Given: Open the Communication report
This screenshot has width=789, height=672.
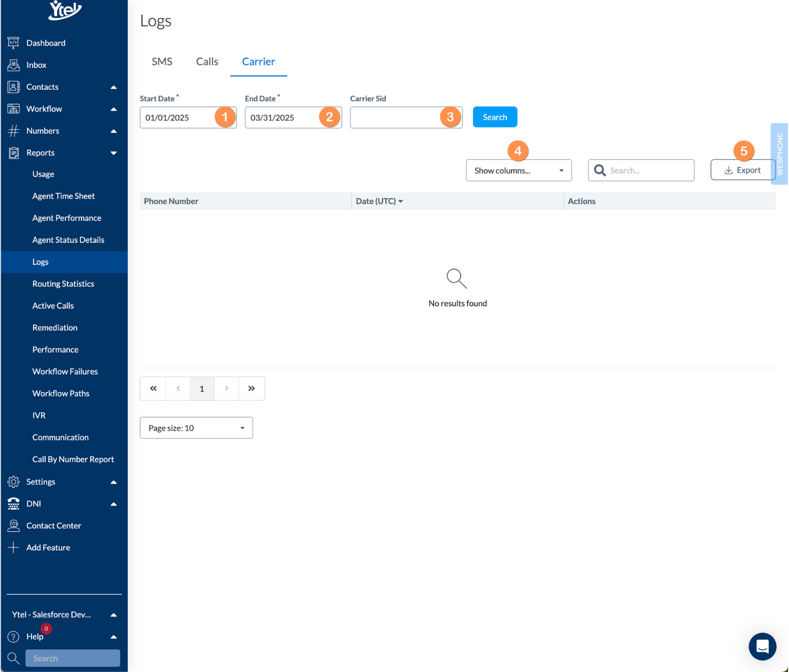Looking at the screenshot, I should [x=61, y=438].
